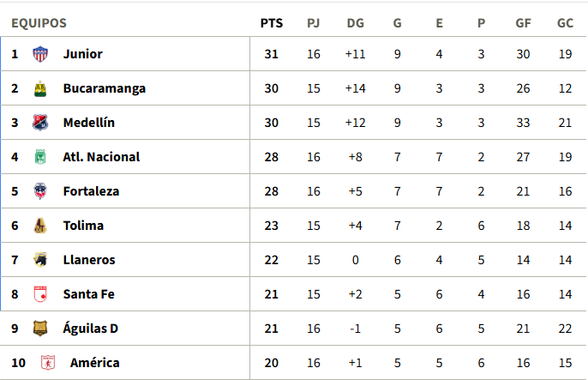
Task: Click the Medellín team crest icon
Action: (39, 123)
